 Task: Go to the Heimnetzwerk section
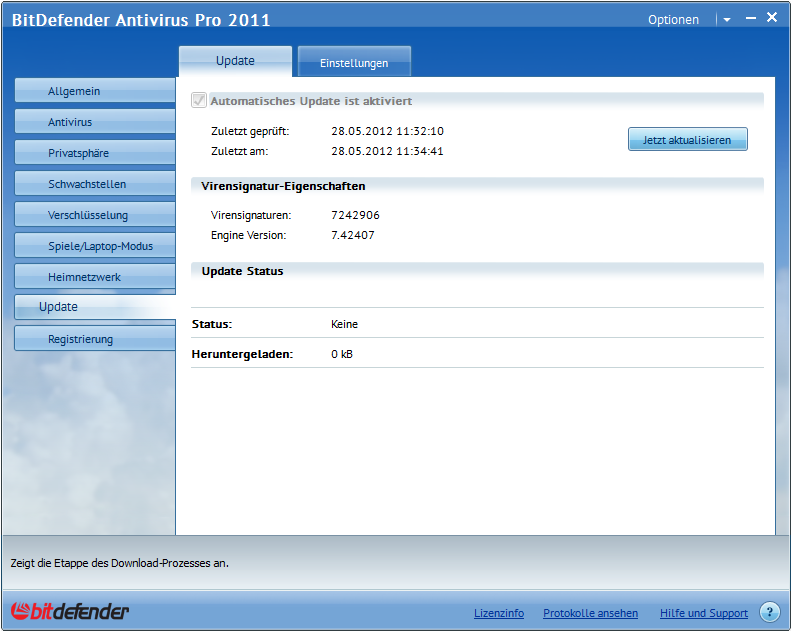coord(95,277)
